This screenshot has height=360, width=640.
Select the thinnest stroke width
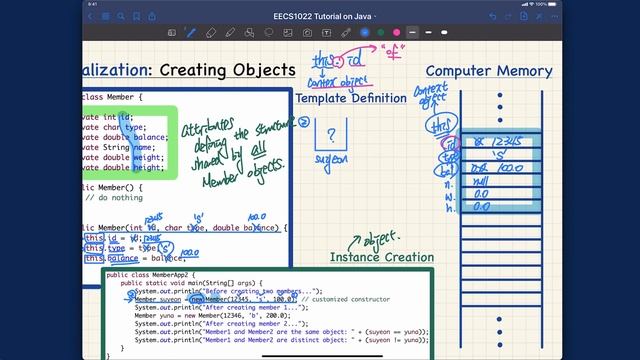(412, 32)
